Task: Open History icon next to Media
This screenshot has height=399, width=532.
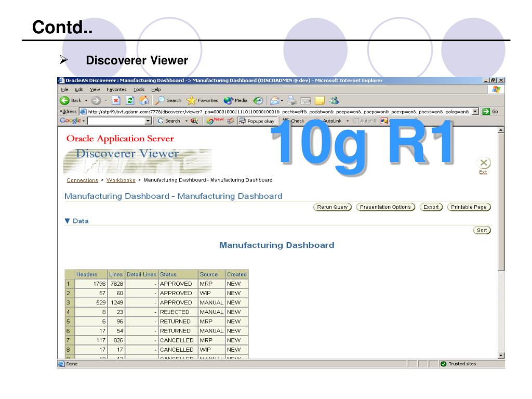Action: coord(258,100)
